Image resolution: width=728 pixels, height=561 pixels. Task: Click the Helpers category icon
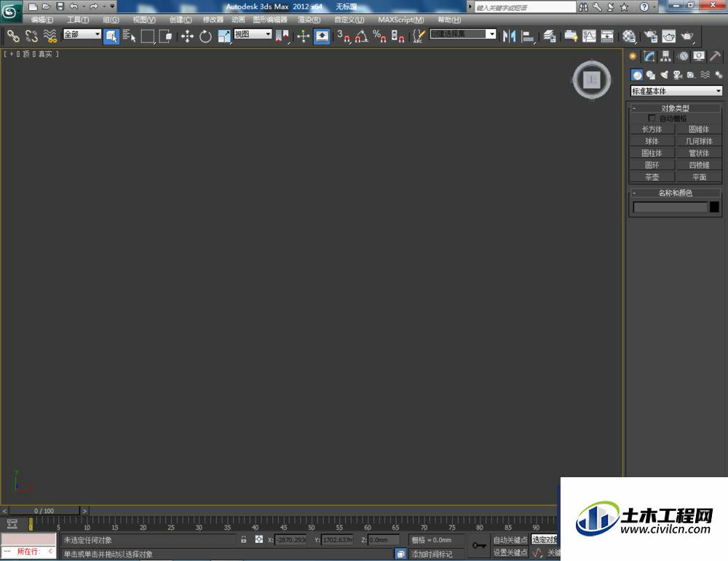[692, 75]
